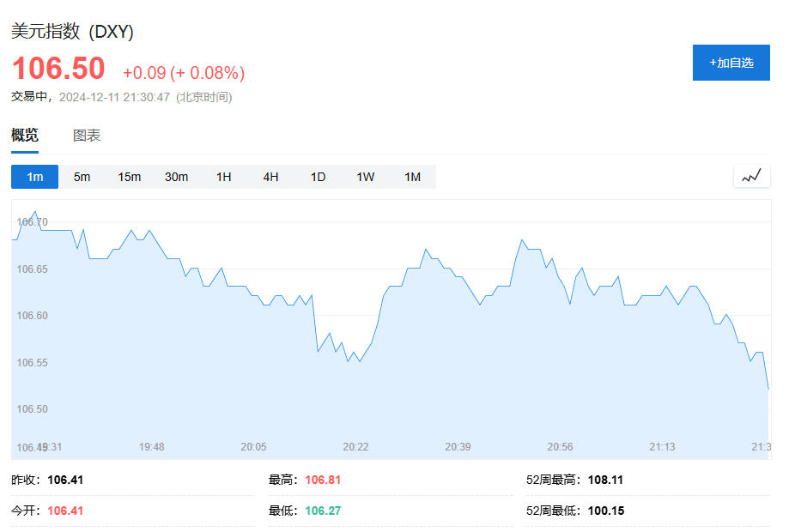This screenshot has height=532, width=795.
Task: Click the +加自选 button
Action: (731, 63)
